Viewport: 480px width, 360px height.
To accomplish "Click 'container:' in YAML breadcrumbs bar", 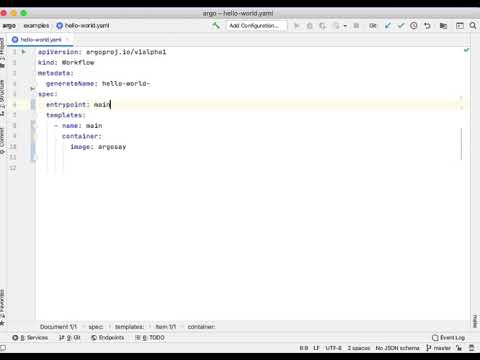I will pos(201,327).
